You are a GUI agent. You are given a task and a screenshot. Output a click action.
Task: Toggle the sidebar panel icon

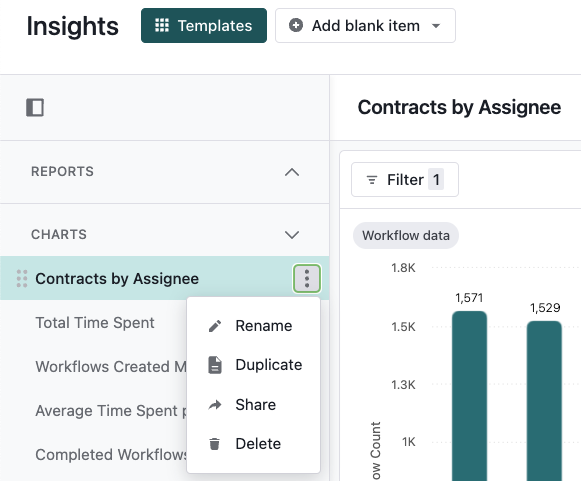(35, 107)
